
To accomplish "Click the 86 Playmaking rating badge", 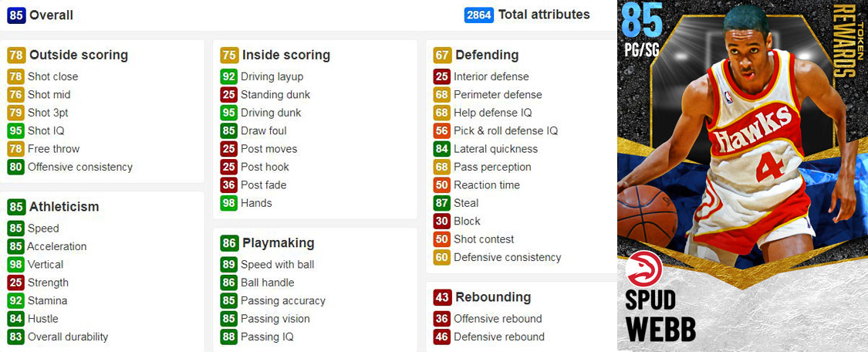I will (229, 243).
